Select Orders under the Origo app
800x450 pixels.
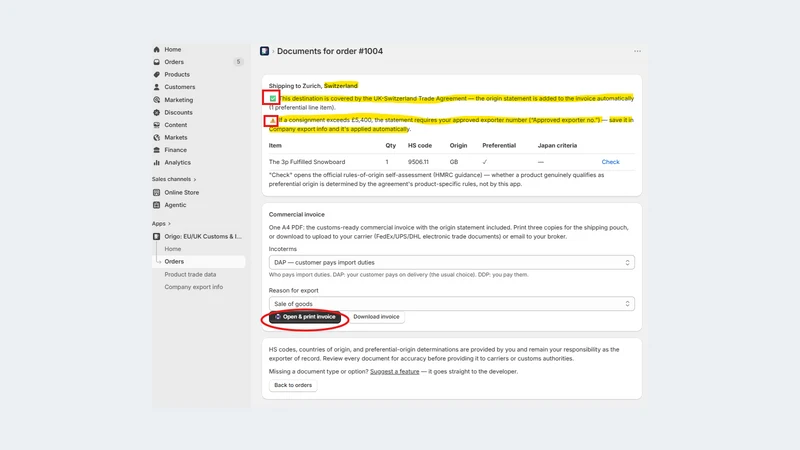point(174,262)
